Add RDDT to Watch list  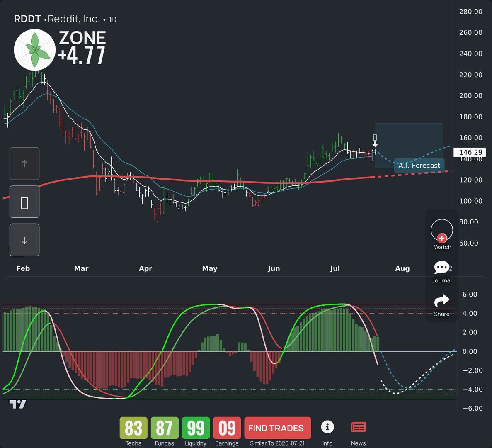(x=442, y=234)
